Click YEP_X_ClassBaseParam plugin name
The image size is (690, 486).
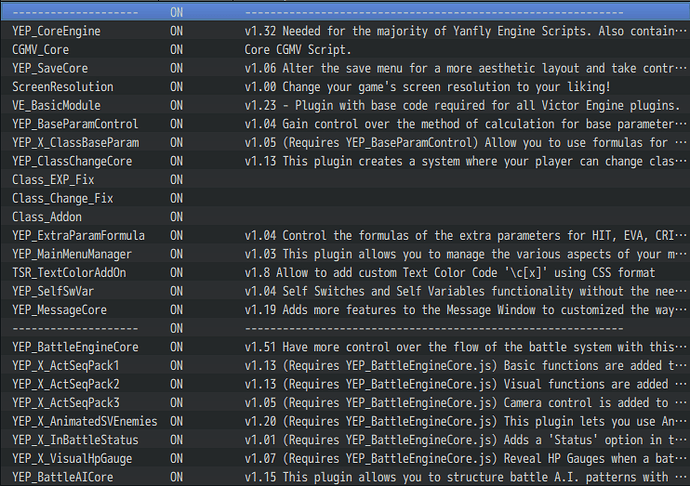coord(76,143)
